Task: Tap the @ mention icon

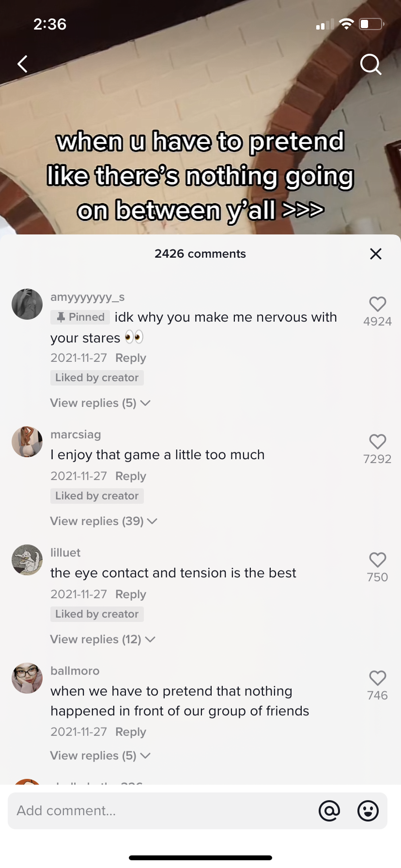Action: pos(329,811)
